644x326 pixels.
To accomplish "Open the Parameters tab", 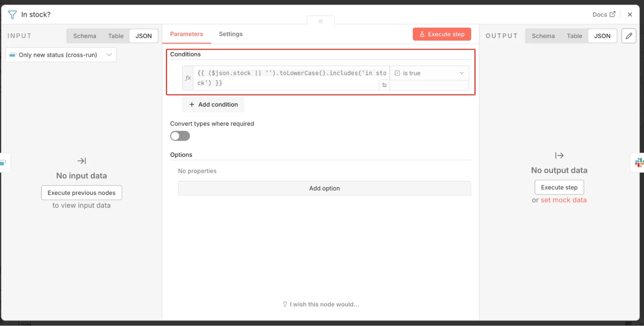I will coord(186,34).
